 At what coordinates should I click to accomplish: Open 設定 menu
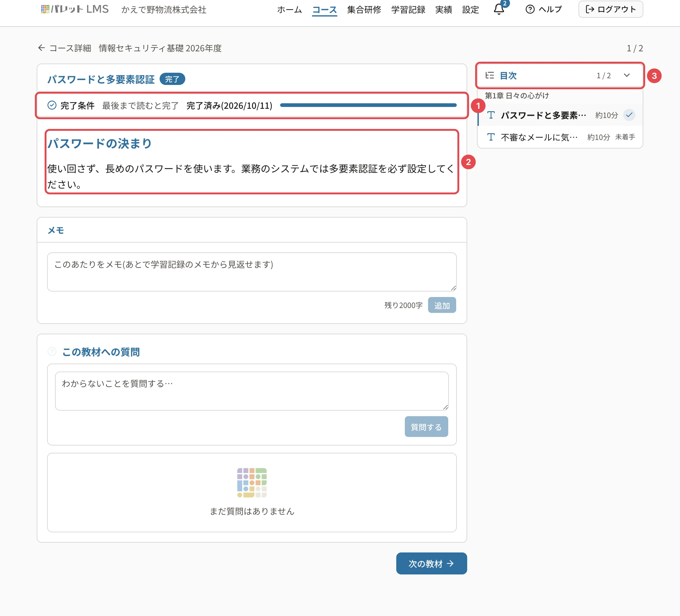point(471,9)
